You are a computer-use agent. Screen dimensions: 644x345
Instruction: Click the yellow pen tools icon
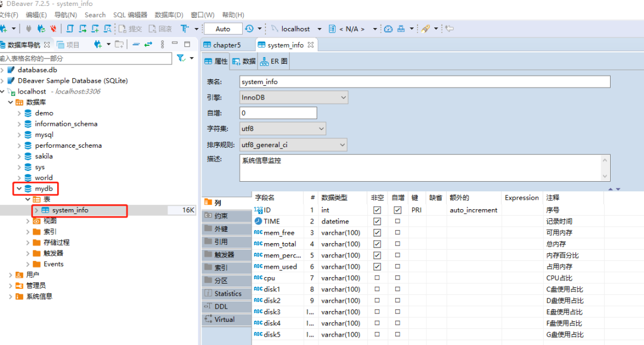(x=426, y=29)
